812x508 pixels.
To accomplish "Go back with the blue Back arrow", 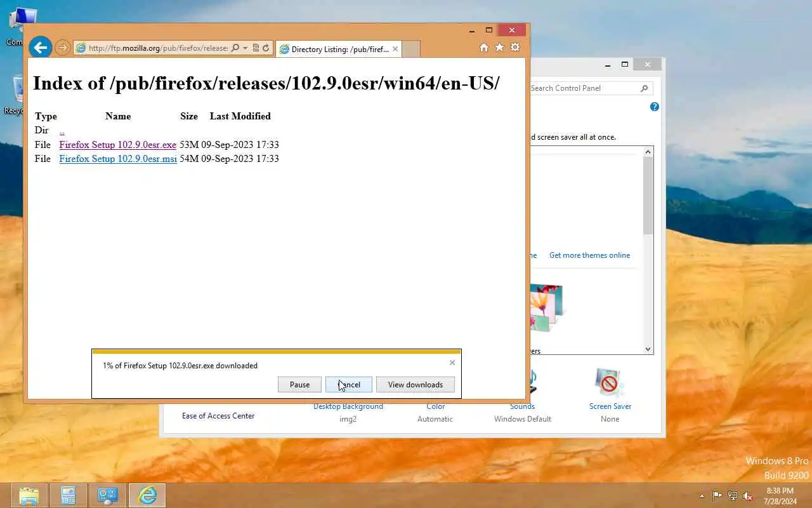I will 40,47.
